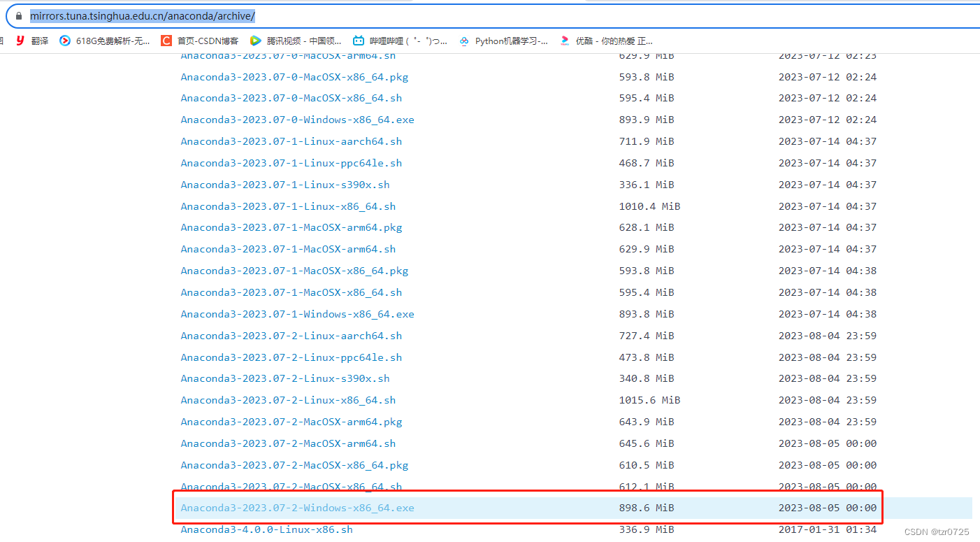Screen dimensions: 980x542
Task: Open Anaconda3-2023.07-2-Linux-ppc64le.sh link
Action: [291, 357]
